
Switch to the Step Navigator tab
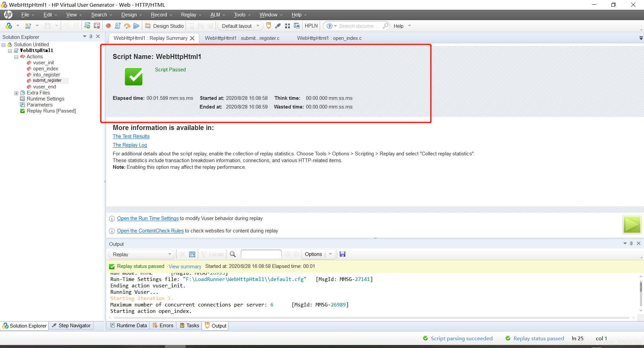click(71, 326)
